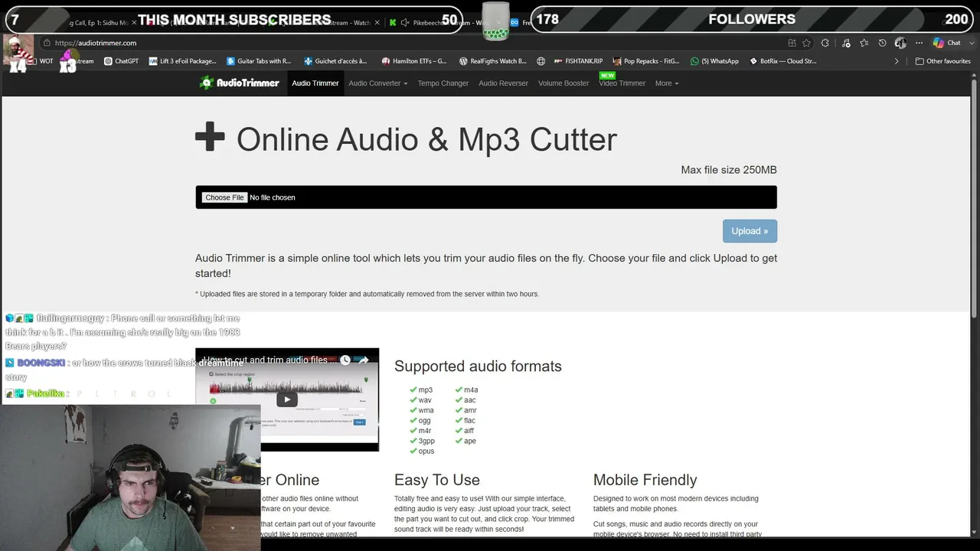Click the media music note toolbar icon

click(x=844, y=43)
